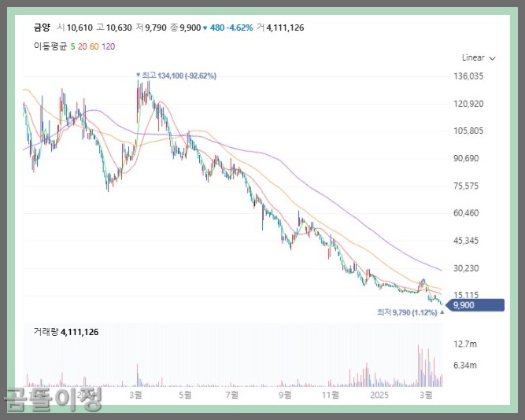This screenshot has width=525, height=420.
Task: Click the 60,460 price axis label
Action: pos(466,213)
